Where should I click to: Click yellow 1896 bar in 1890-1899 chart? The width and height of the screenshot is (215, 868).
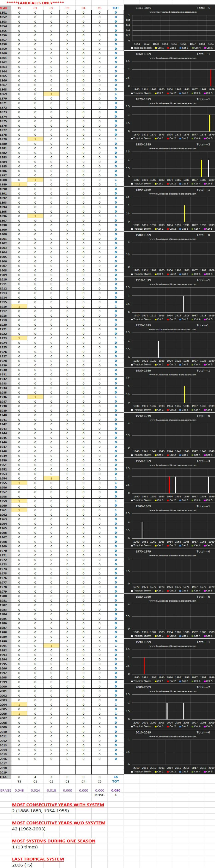tap(185, 213)
